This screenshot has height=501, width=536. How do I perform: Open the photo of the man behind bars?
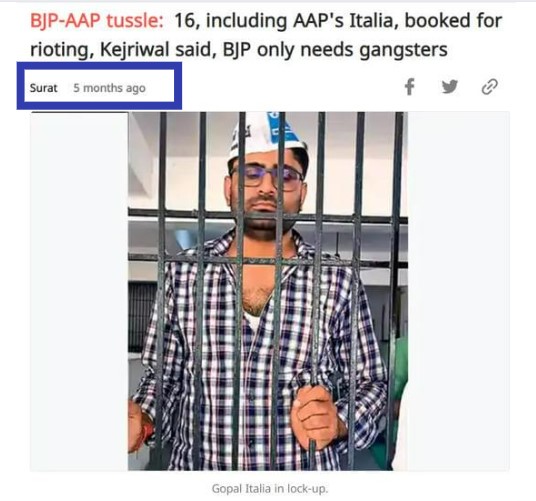[268, 291]
